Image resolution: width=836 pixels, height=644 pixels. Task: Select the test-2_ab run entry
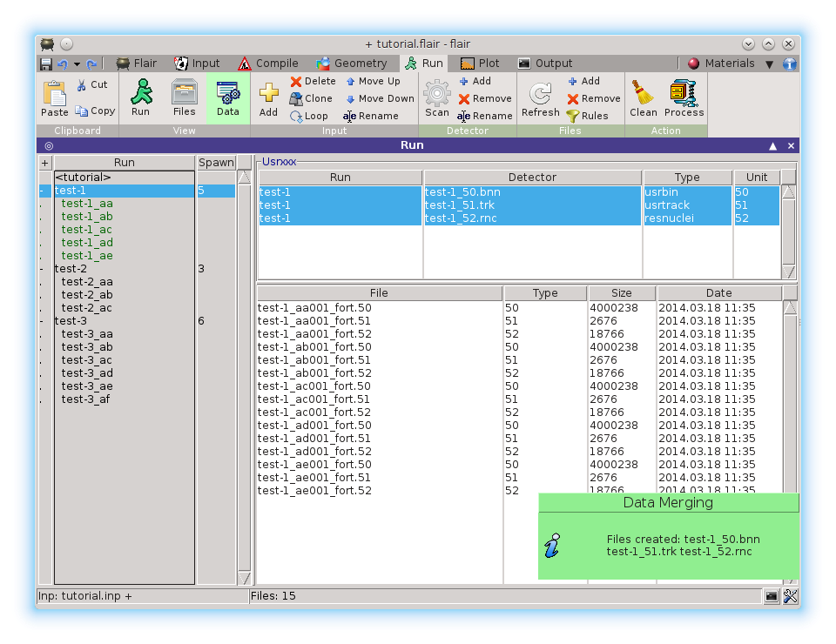point(87,295)
